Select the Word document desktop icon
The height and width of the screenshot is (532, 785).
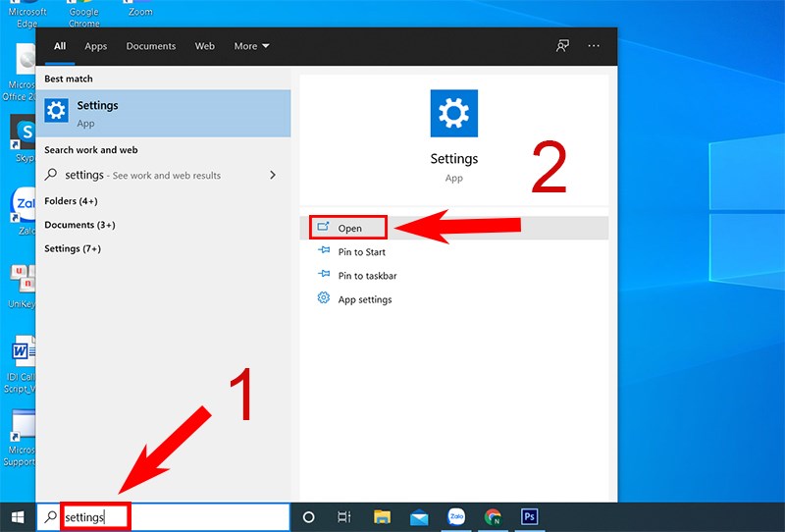click(x=20, y=365)
